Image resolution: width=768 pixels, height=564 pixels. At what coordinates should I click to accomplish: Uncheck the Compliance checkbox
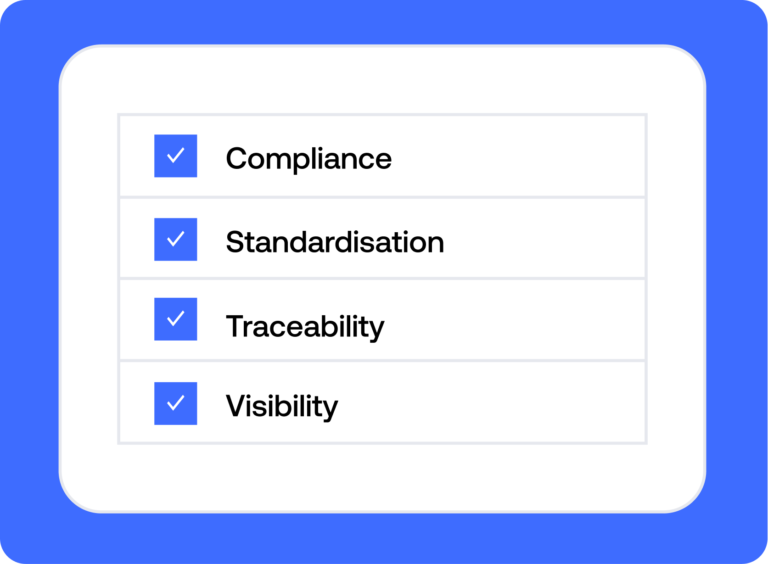pyautogui.click(x=175, y=156)
